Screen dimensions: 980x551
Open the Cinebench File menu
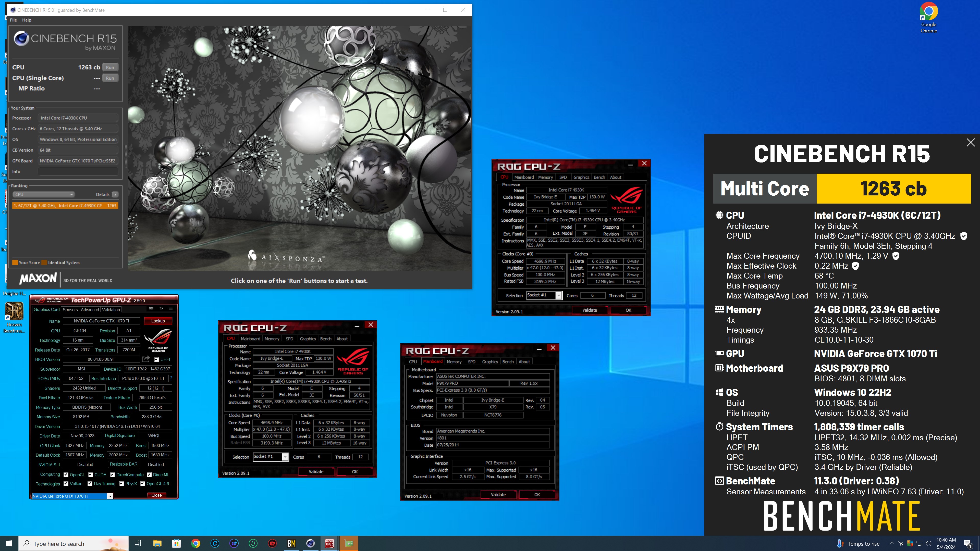[x=13, y=20]
